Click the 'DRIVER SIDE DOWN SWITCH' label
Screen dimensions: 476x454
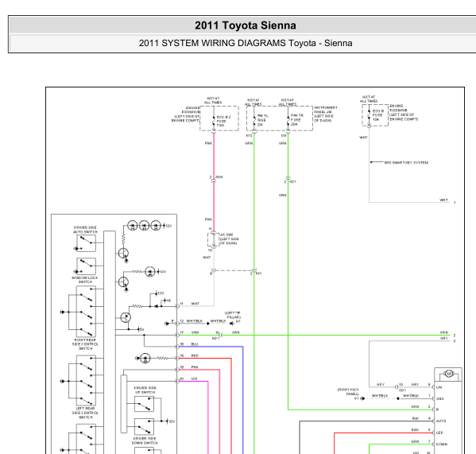145,441
